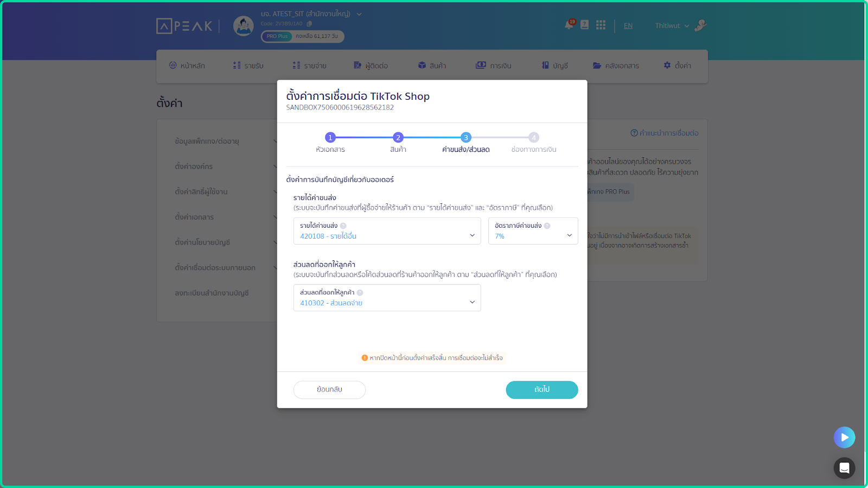Image resolution: width=868 pixels, height=488 pixels.
Task: Go to หน้าหลัก menu
Action: coord(187,66)
